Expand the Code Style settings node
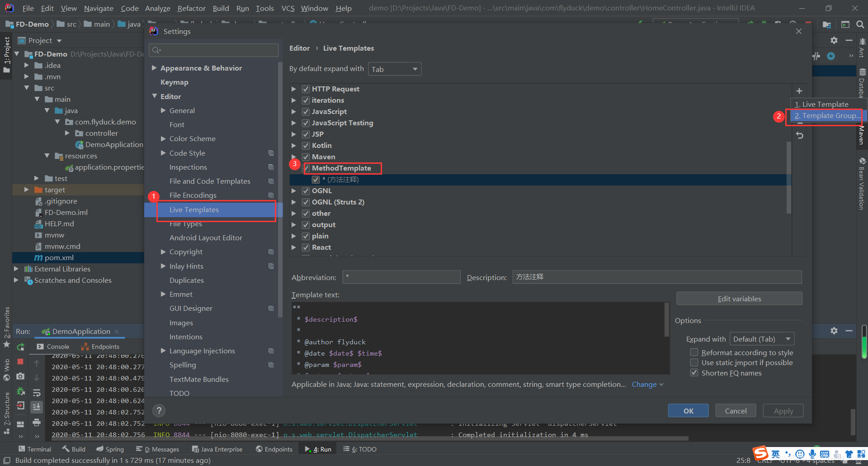Screen dimensions: 868x466 163,153
